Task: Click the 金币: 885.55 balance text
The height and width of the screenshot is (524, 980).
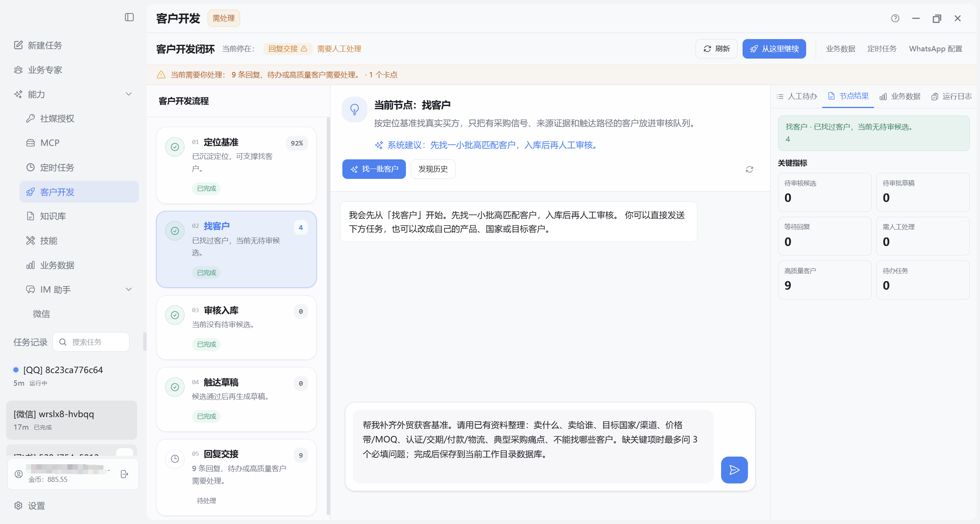Action: click(x=48, y=480)
